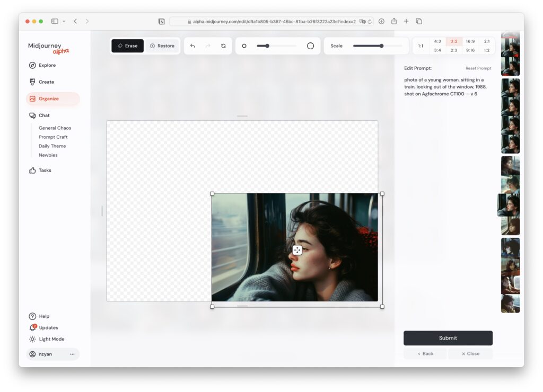
Task: Click the move handle icon on image
Action: (x=297, y=250)
